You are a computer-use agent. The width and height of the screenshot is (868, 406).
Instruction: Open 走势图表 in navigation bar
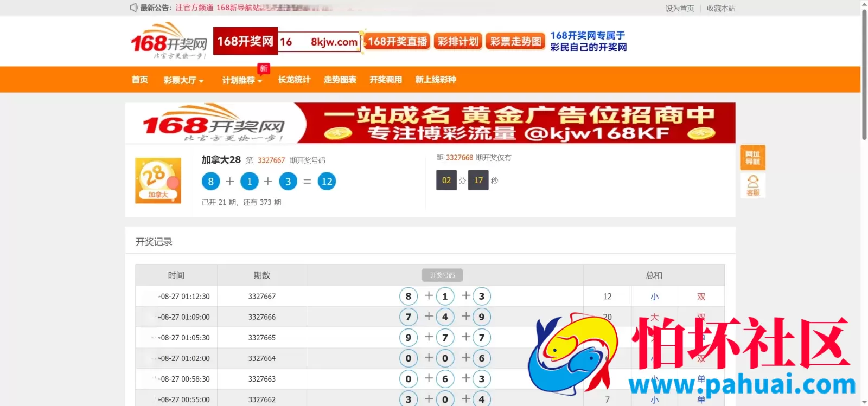pos(340,80)
